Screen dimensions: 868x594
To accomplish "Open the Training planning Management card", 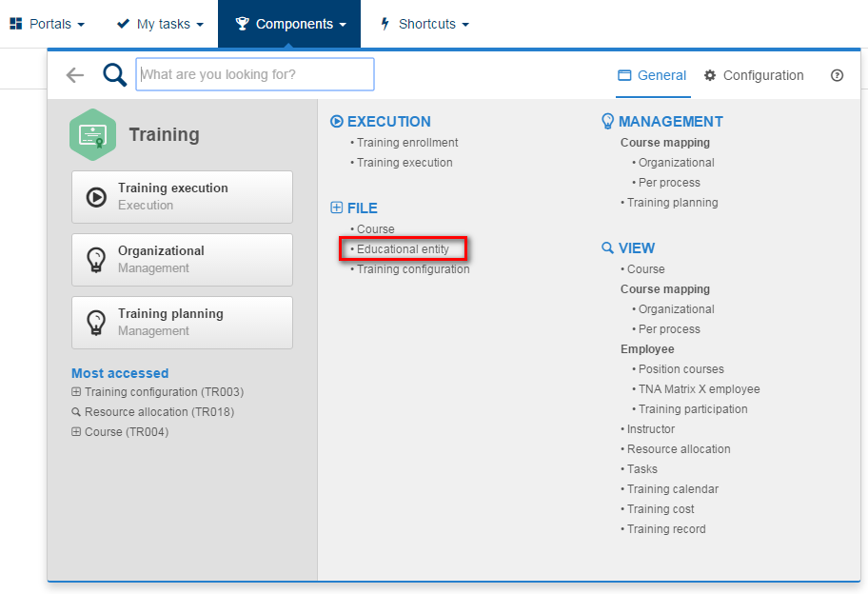I will pos(182,323).
